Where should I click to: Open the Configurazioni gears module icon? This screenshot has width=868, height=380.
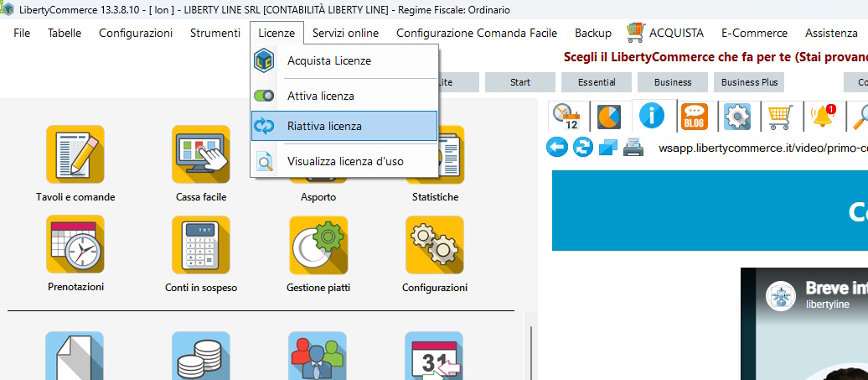pos(435,244)
